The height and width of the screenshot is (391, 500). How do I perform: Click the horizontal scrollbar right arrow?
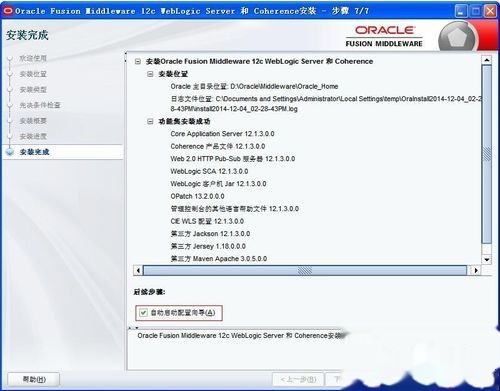point(476,270)
